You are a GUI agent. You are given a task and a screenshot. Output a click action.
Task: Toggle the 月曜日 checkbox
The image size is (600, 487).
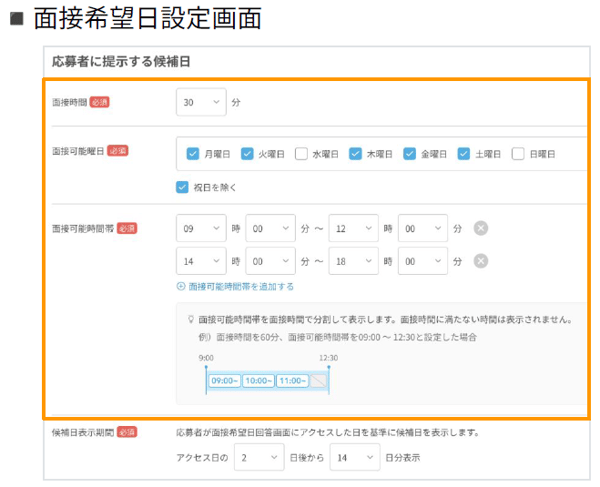click(192, 154)
